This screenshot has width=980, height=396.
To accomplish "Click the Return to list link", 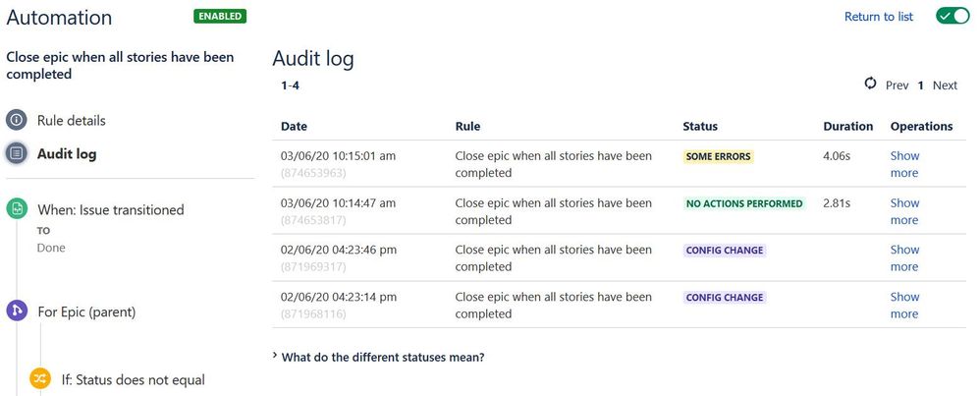I will coord(879,17).
